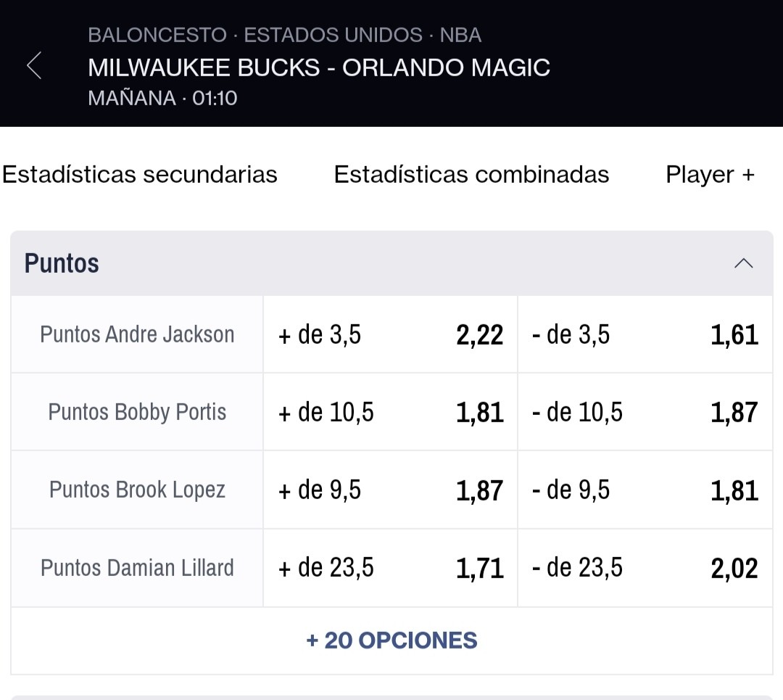Collapse the Puntos section chevron
This screenshot has width=783, height=700.
744,263
